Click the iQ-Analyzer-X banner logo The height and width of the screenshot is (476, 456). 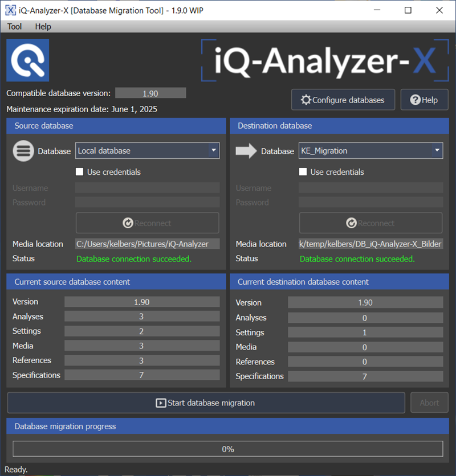(325, 60)
